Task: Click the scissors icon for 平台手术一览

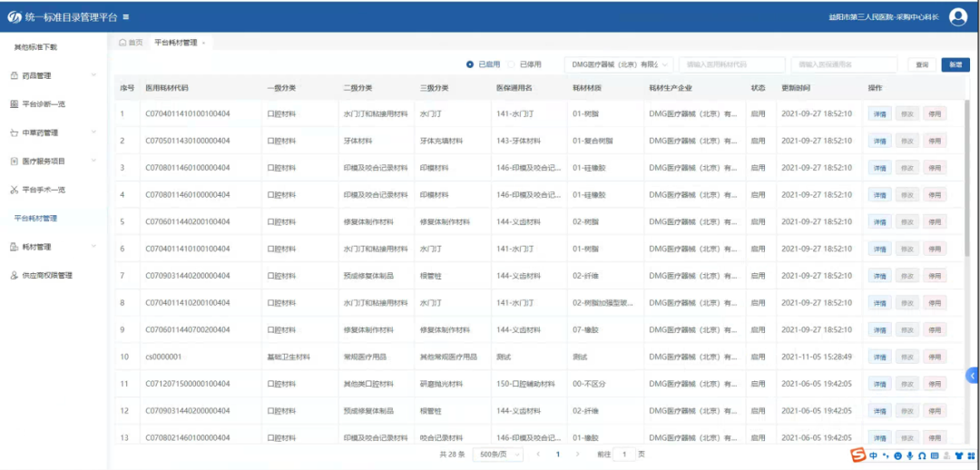Action: (x=15, y=190)
